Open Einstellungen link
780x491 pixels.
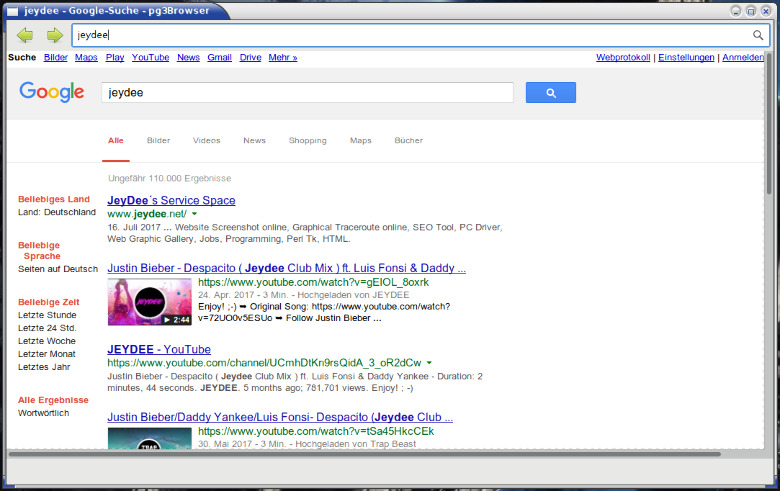point(686,57)
